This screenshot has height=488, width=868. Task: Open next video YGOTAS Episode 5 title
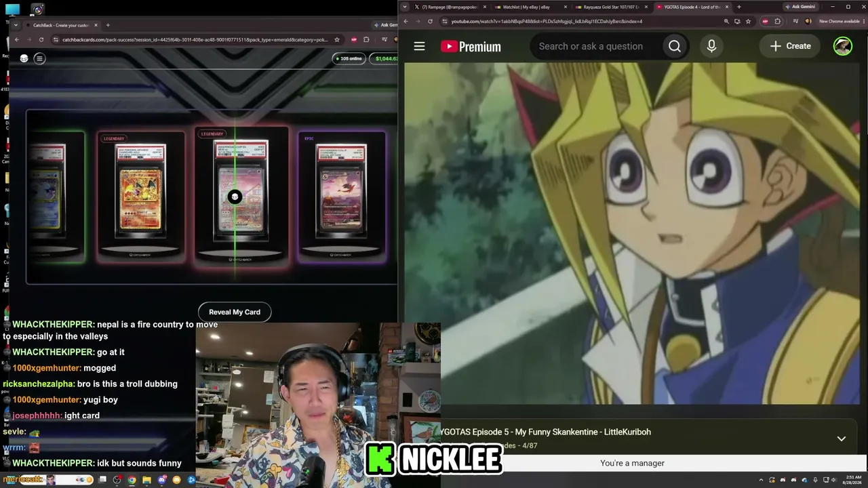coord(547,432)
